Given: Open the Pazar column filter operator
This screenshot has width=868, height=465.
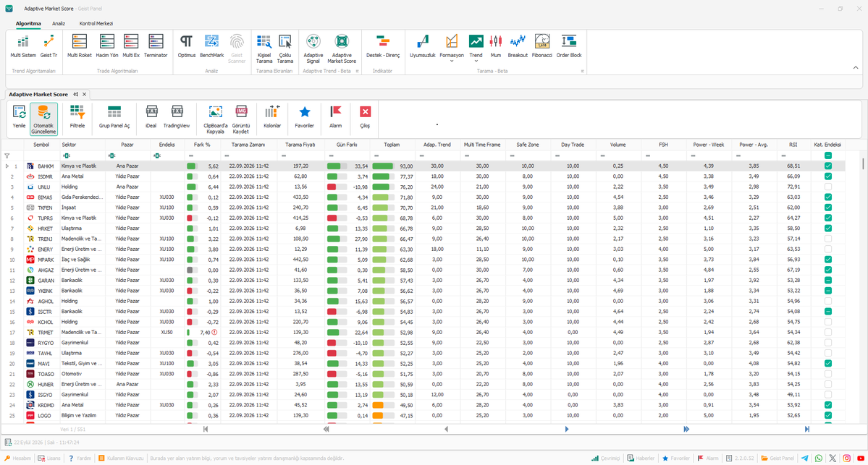Looking at the screenshot, I should (111, 156).
